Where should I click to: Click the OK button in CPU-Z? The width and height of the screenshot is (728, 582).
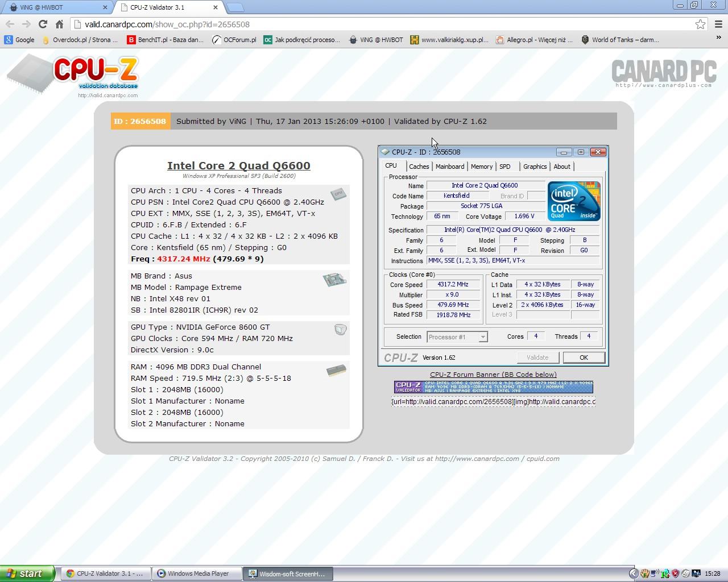coord(584,357)
